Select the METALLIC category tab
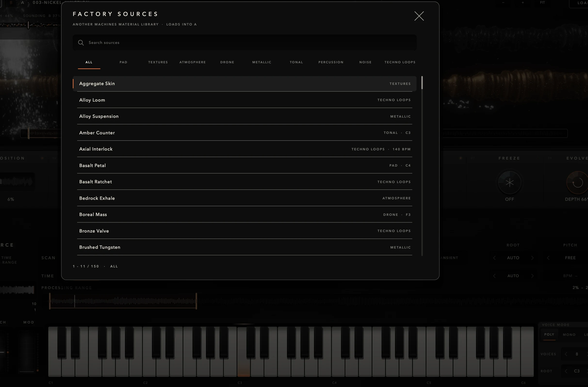Viewport: 588px width, 387px height. pos(262,62)
